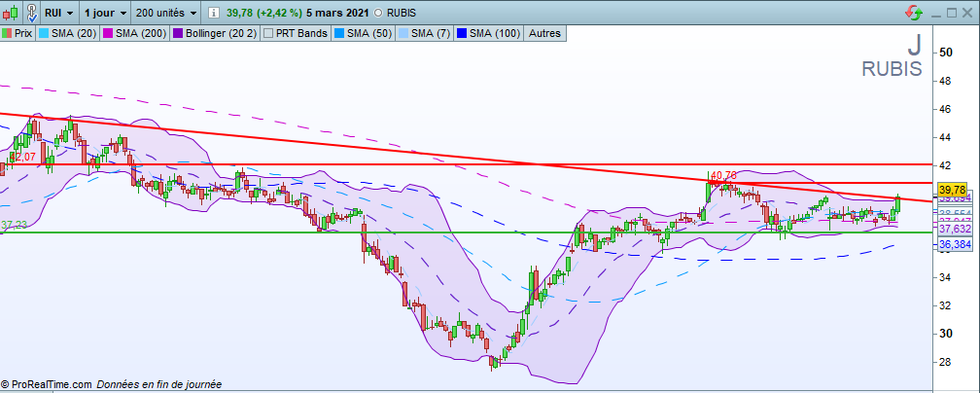
Task: Click the Prix red-green color swatch
Action: (x=7, y=33)
